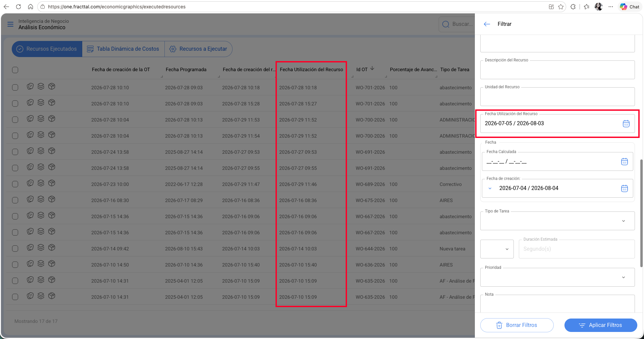
Task: Select the checkbox for WO-636-2026 row
Action: pyautogui.click(x=15, y=265)
